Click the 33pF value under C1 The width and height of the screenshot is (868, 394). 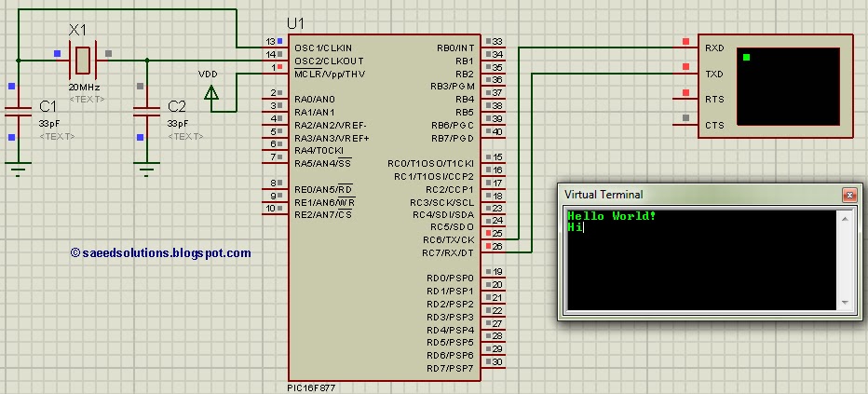coord(49,123)
